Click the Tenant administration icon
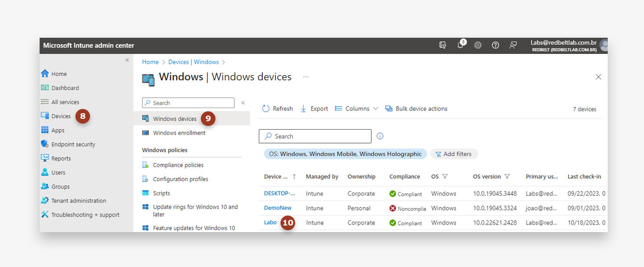The height and width of the screenshot is (267, 644). (45, 200)
